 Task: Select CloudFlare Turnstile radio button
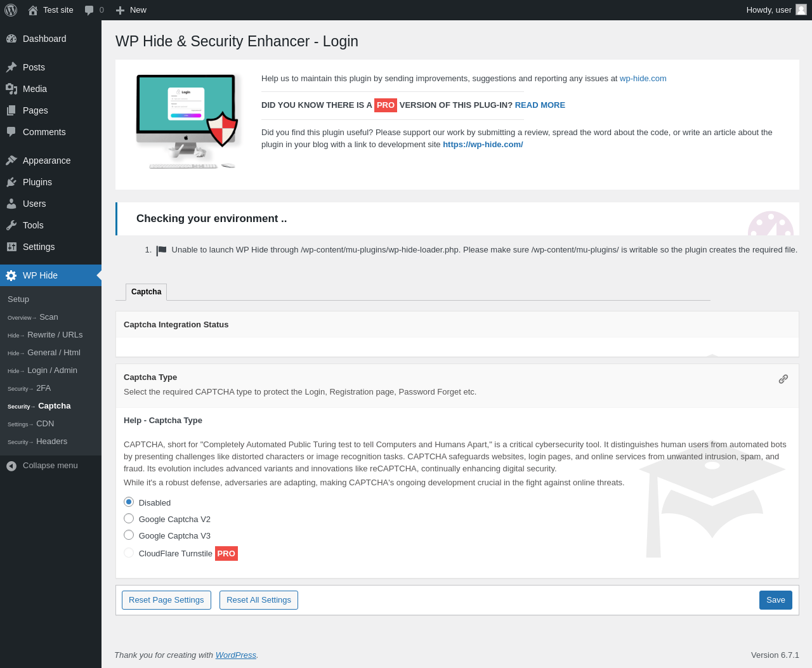(129, 553)
